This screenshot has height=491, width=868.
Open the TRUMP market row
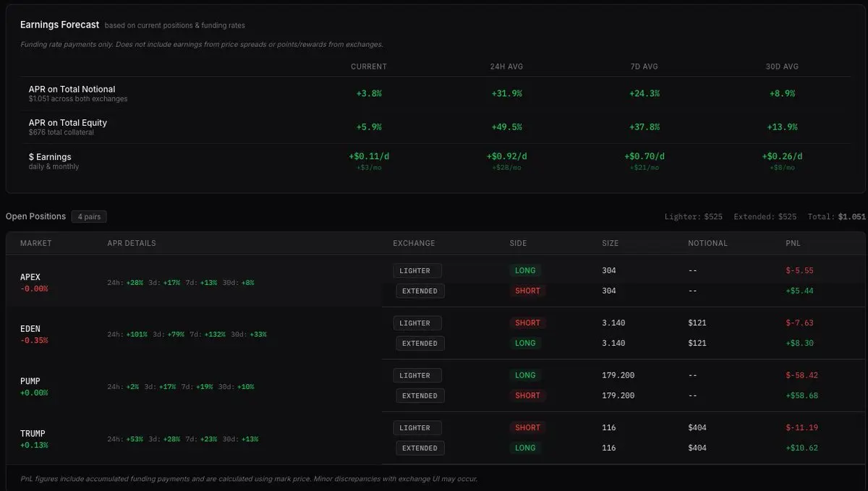coord(33,433)
